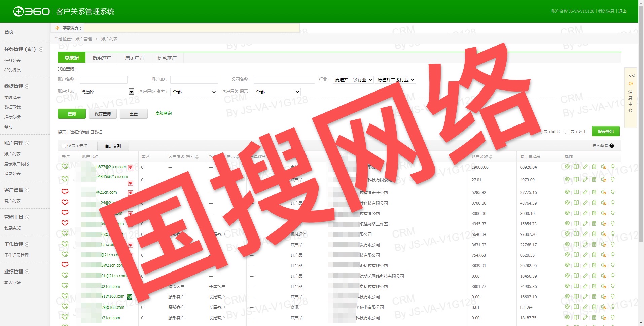Click the 公司名称 input field
Screen dimensions: 644x326
(x=284, y=79)
